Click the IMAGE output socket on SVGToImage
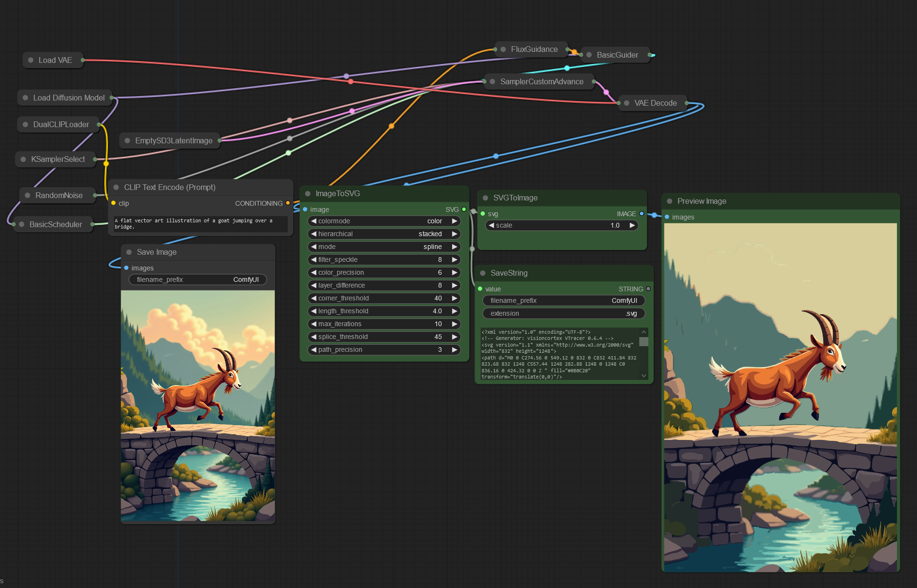Image resolution: width=917 pixels, height=588 pixels. [x=642, y=214]
